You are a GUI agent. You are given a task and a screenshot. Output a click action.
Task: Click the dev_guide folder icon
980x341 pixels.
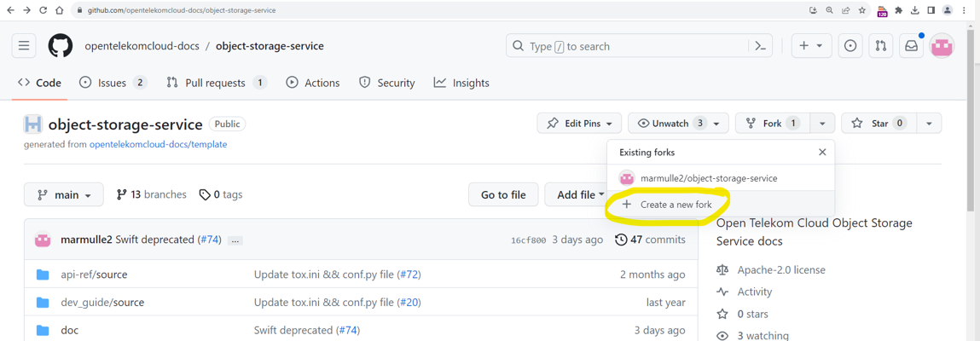coord(43,303)
